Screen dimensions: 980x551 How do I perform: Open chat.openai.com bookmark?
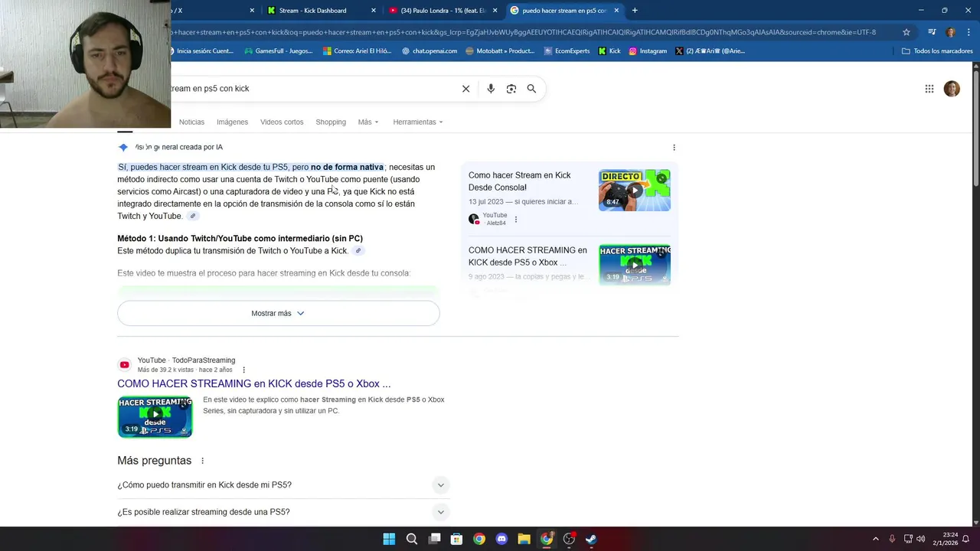click(430, 51)
